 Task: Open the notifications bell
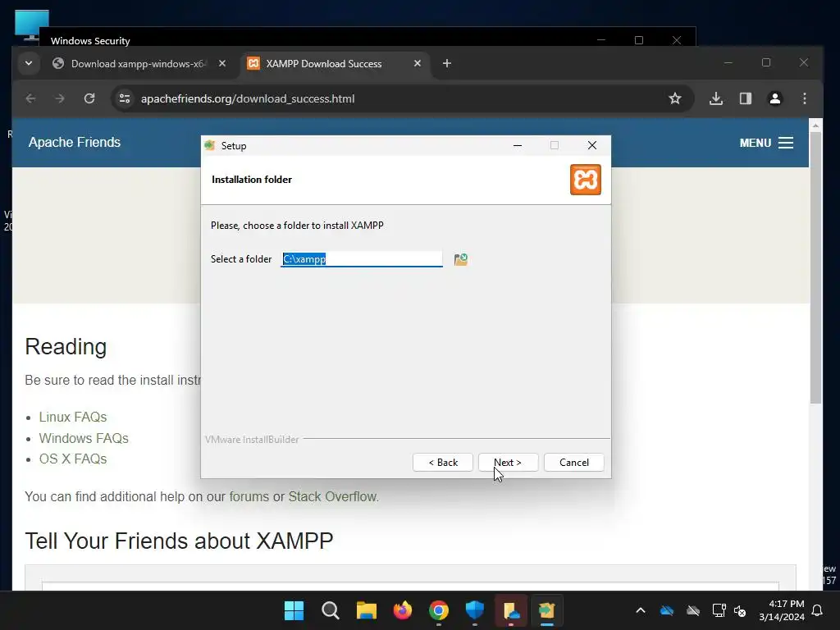pyautogui.click(x=818, y=610)
